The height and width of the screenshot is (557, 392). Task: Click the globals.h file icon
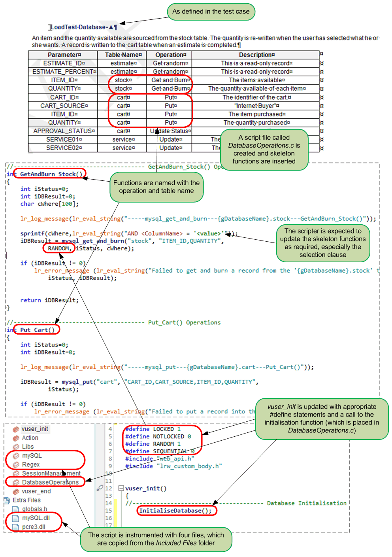15,509
